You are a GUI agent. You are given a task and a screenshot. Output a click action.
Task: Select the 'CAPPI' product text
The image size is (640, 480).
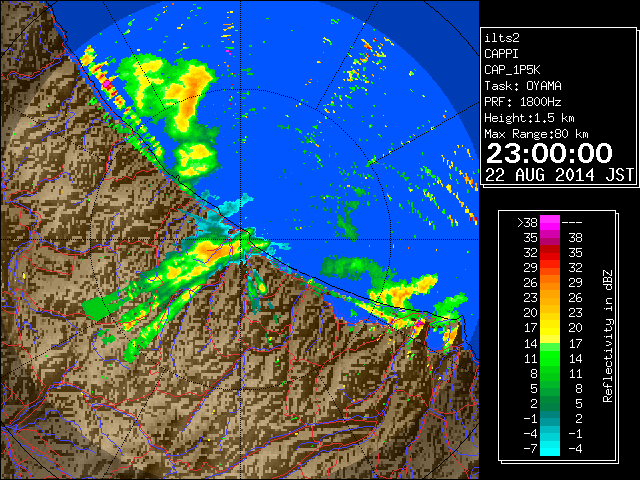coord(501,54)
